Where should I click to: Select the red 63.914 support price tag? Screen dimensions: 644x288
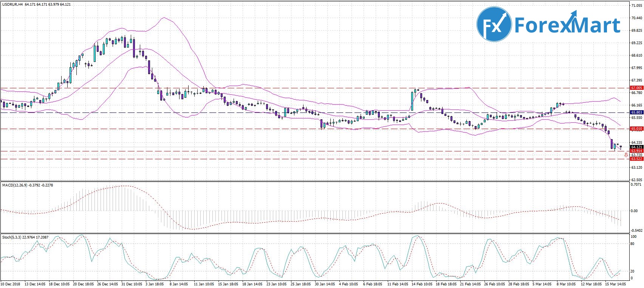click(636, 151)
